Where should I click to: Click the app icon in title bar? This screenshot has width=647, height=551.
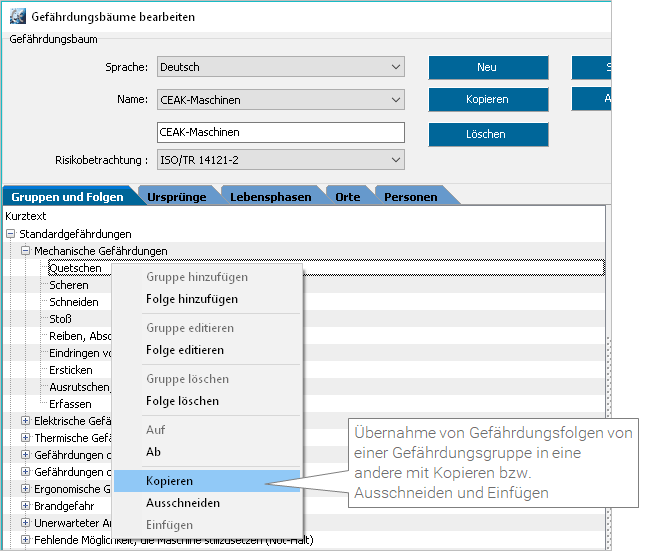click(17, 17)
